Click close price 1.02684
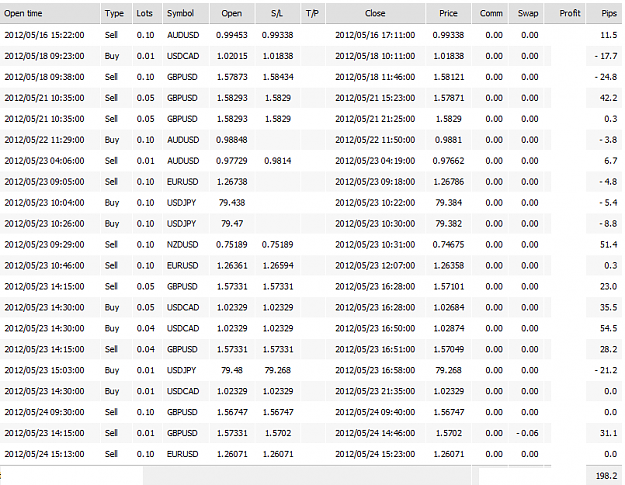The image size is (625, 485). click(448, 308)
